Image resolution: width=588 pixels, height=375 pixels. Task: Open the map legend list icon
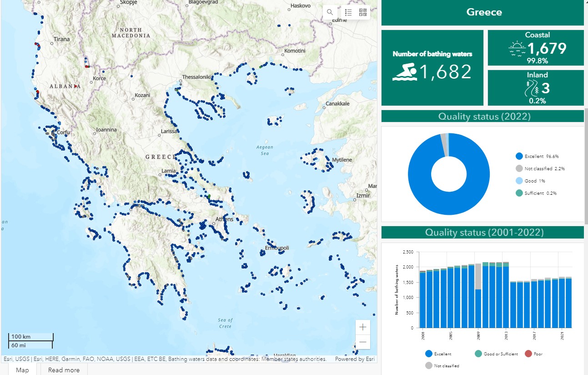pos(348,12)
